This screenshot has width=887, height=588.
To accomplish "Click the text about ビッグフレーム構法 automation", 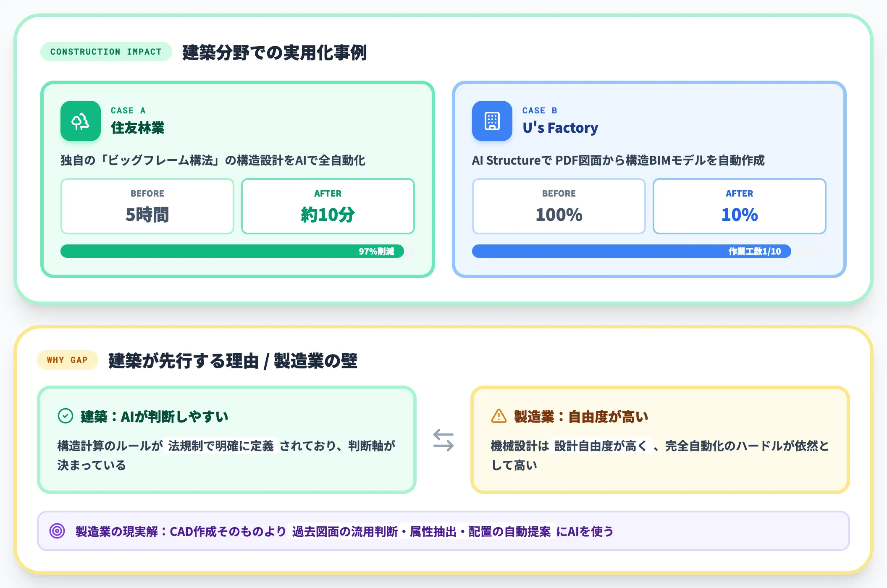I will (x=213, y=160).
